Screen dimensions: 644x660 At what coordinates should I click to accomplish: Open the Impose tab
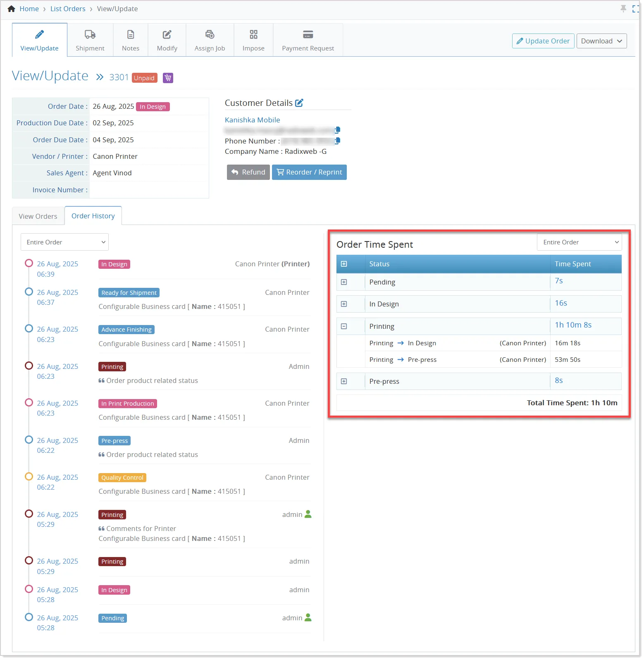253,40
